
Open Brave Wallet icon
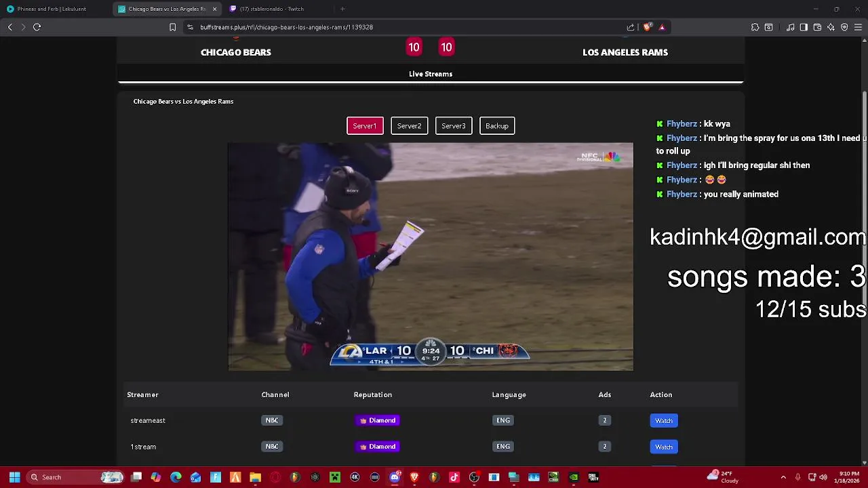pyautogui.click(x=817, y=27)
